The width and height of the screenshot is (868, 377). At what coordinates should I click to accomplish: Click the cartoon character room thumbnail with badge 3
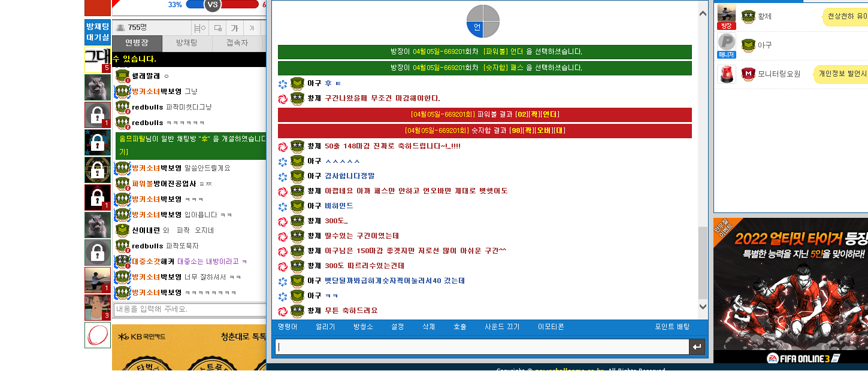pyautogui.click(x=98, y=308)
